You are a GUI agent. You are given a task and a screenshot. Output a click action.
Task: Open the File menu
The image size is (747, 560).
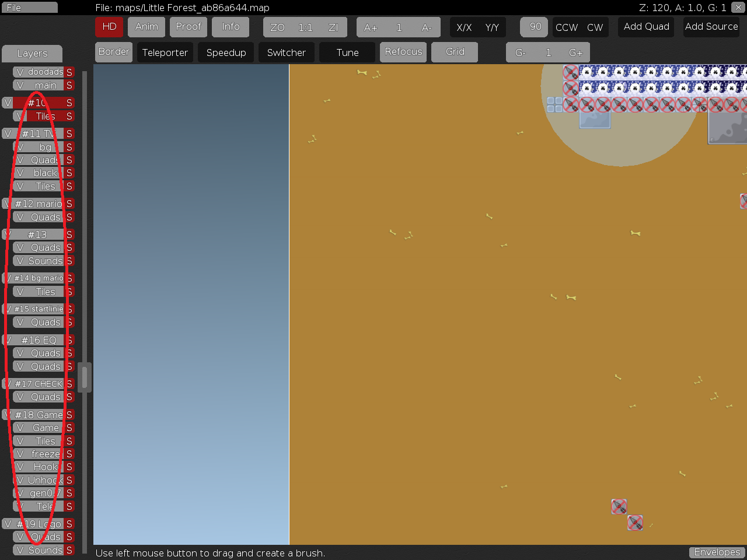[29, 8]
